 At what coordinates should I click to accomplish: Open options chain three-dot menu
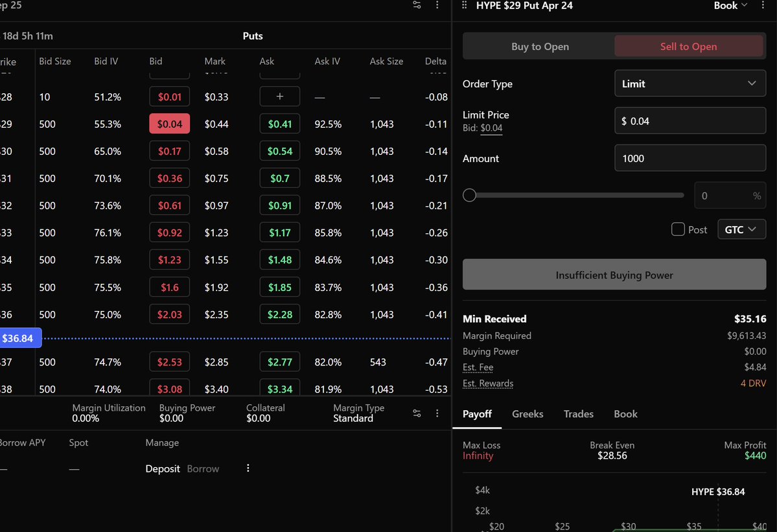click(x=437, y=5)
